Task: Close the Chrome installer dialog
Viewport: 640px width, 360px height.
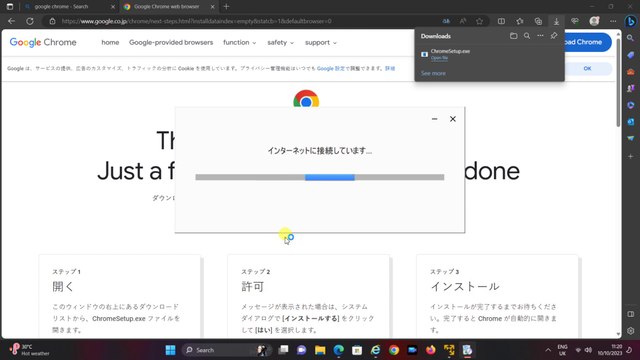Action: coord(453,119)
